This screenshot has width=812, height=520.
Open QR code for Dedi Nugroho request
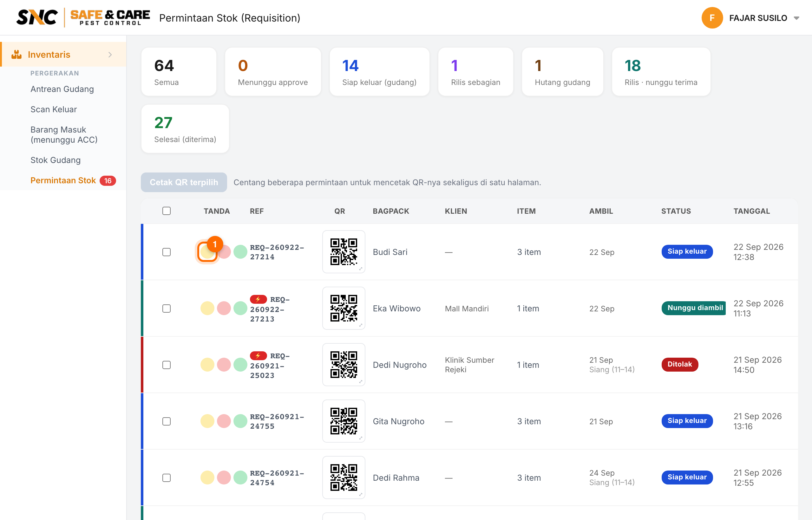(x=344, y=365)
